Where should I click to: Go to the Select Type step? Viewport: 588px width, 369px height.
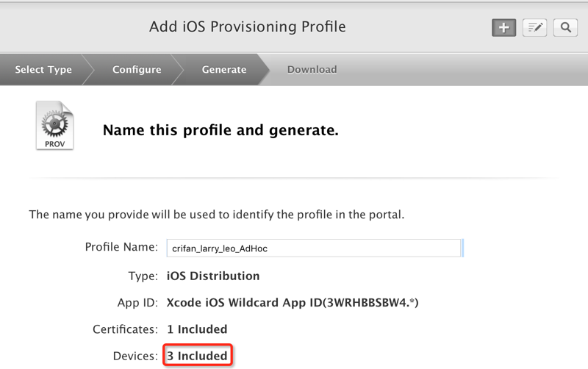(x=43, y=70)
